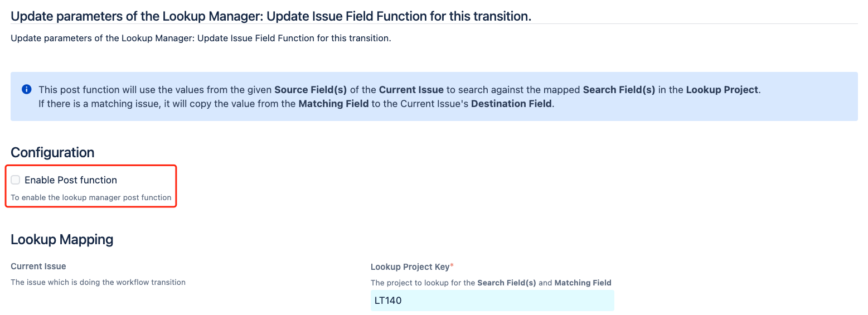Click the "To enable the lookup manager" helper text
The height and width of the screenshot is (315, 868).
91,197
